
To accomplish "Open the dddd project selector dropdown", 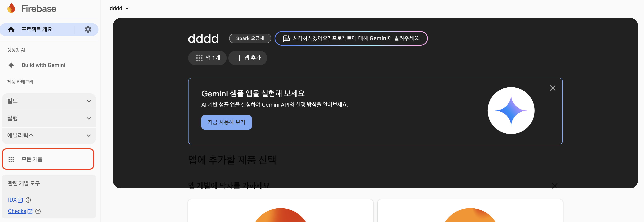I will [119, 8].
